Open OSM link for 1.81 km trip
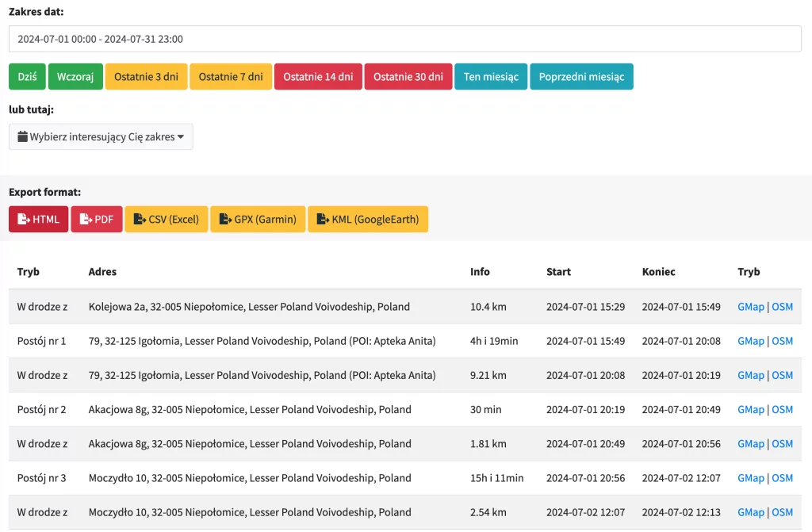The width and height of the screenshot is (812, 532). (x=782, y=443)
